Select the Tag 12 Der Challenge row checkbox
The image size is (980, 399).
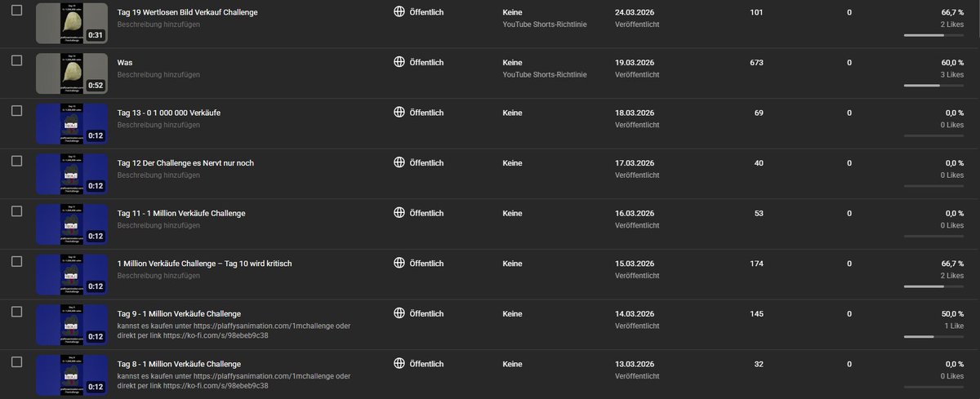[16, 162]
